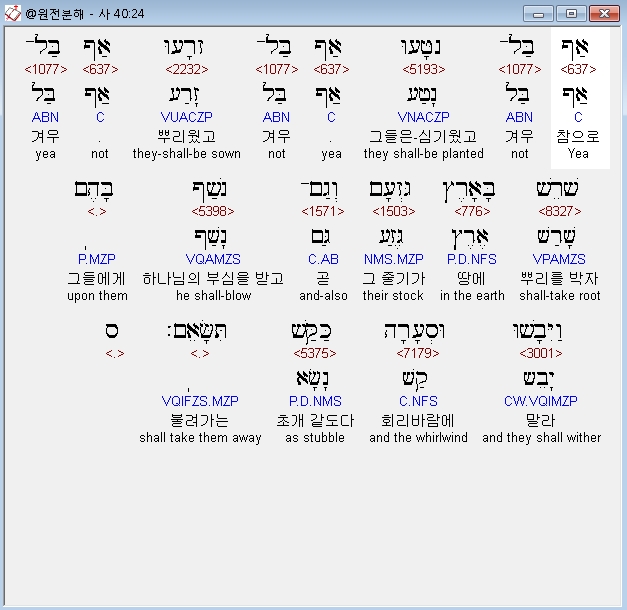
Task: Select the gloss 'he shall-blow'
Action: click(214, 296)
